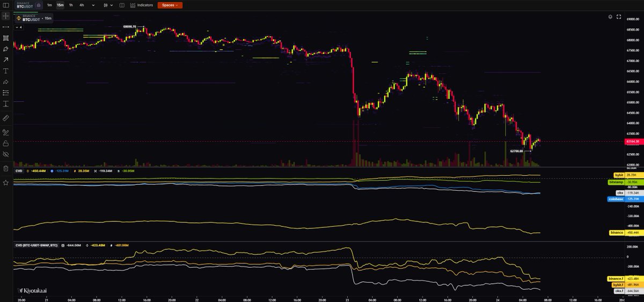This screenshot has height=302, width=644.
Task: Select the ruler measurement tool
Action: (x=5, y=117)
